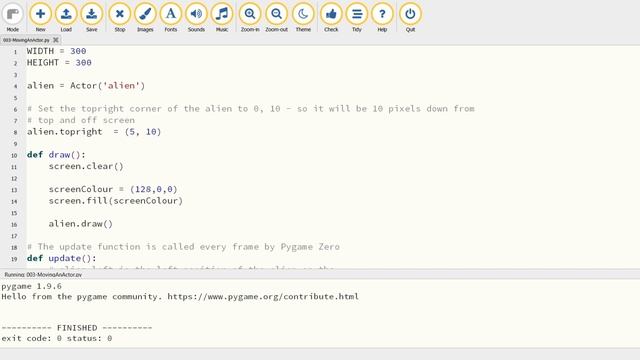Viewport: 640px width, 360px height.
Task: Open the Sounds folder
Action: coord(196,17)
